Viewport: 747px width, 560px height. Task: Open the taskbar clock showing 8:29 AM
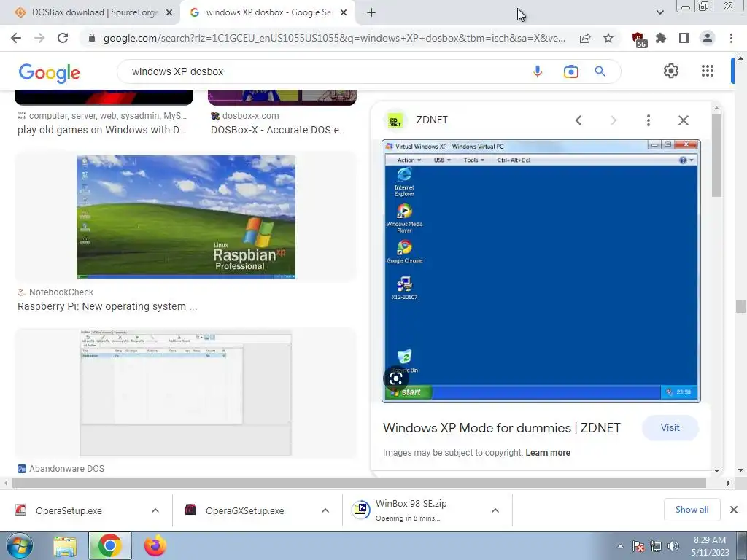click(710, 546)
